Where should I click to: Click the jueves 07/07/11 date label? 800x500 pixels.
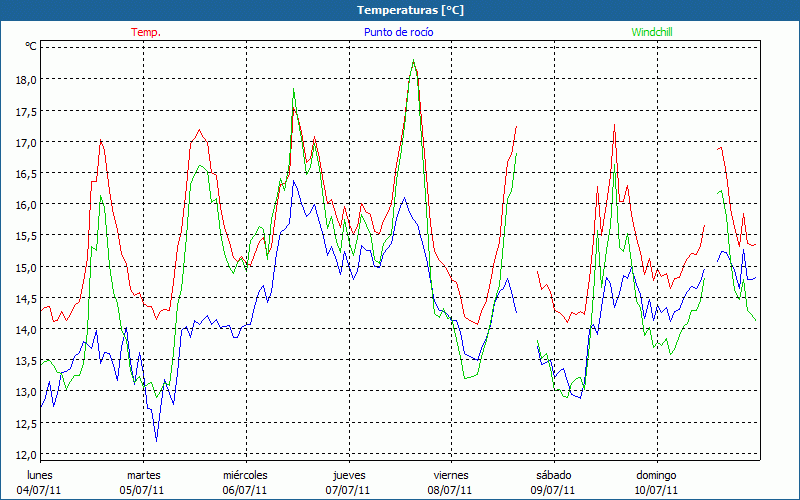[x=348, y=482]
